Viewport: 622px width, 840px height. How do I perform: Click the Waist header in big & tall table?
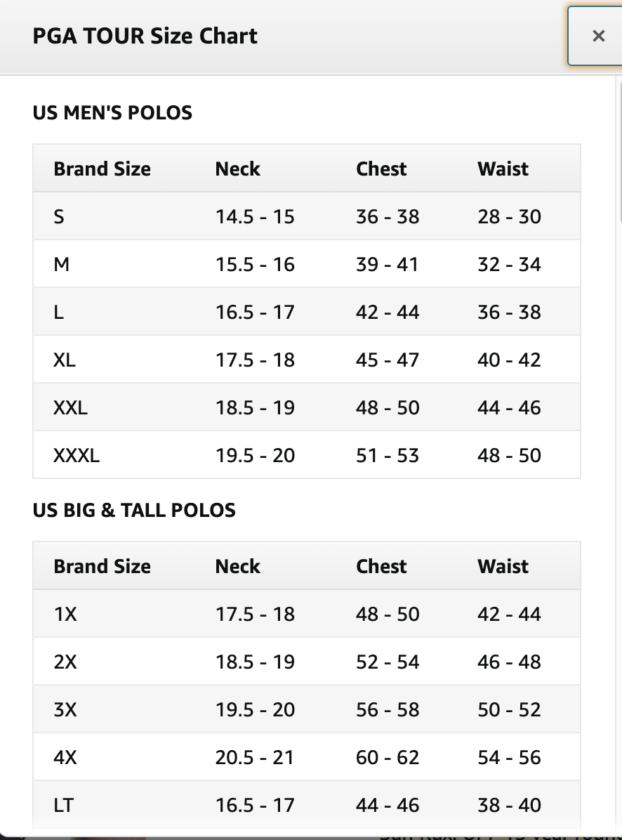(503, 566)
